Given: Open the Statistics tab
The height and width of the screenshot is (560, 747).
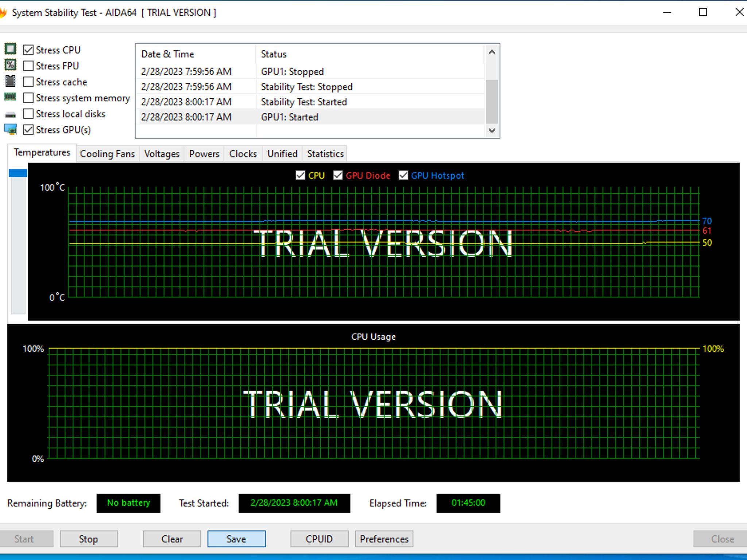Looking at the screenshot, I should coord(325,154).
